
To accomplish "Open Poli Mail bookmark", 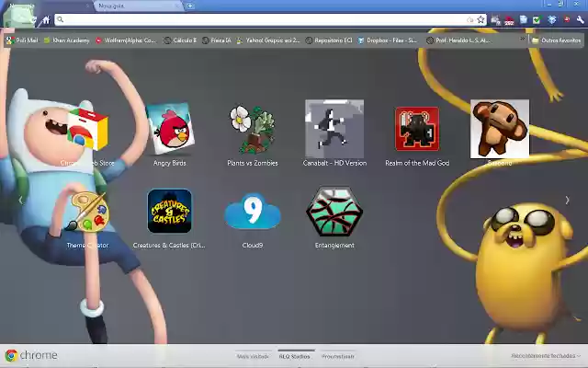I will (x=22, y=40).
